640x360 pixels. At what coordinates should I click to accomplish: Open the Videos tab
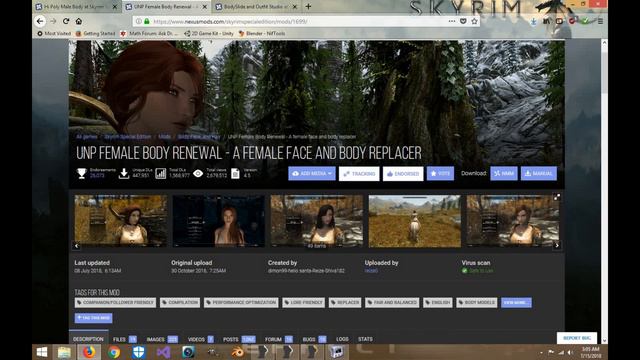pos(200,339)
